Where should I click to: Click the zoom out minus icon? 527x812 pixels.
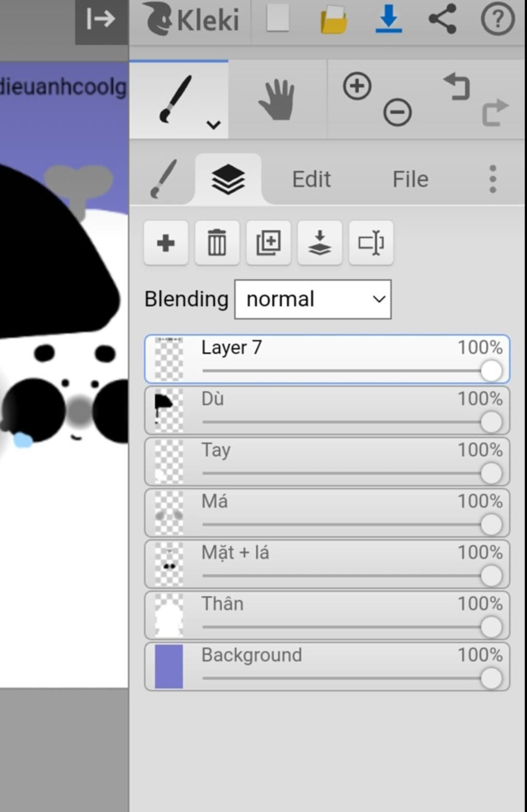click(x=397, y=112)
